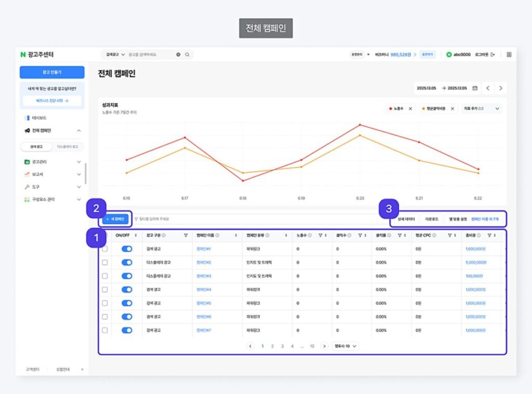Screen dimensions: 532x394
Task: Open the 캠페인#2 campaign link
Action: pyautogui.click(x=204, y=262)
